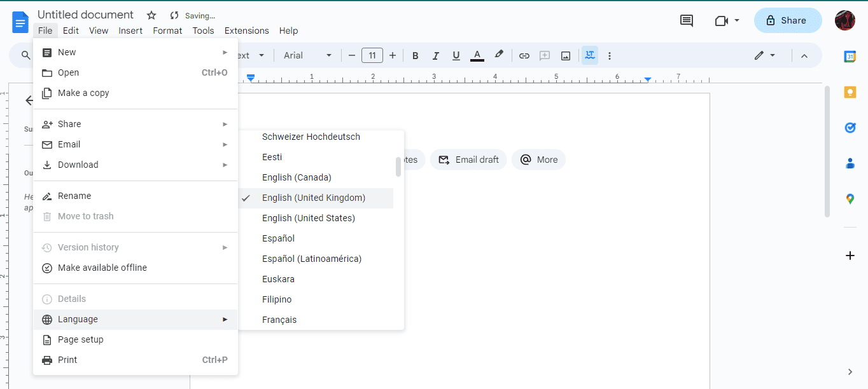Create an Email draft
Image resolution: width=868 pixels, height=389 pixels.
468,160
